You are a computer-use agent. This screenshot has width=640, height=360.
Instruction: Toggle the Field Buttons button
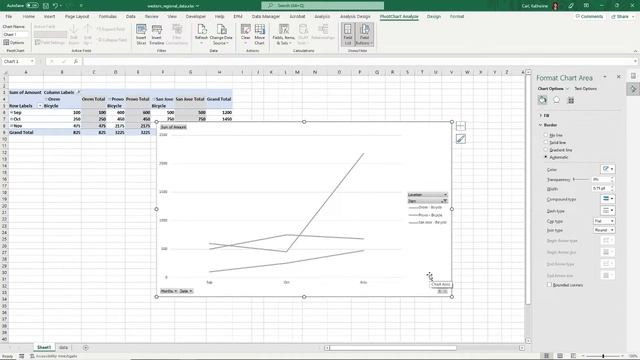[364, 34]
